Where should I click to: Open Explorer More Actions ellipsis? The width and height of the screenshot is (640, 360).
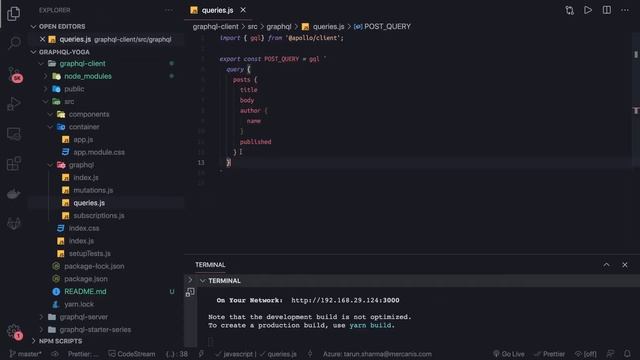tap(169, 10)
